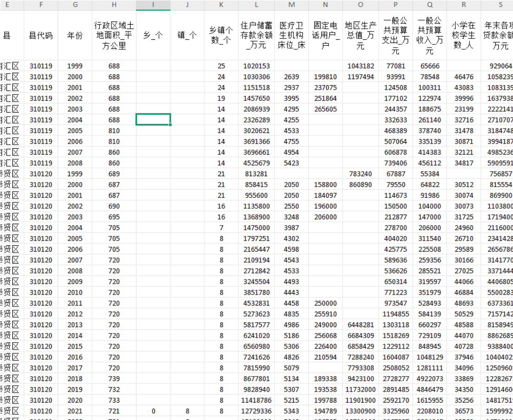
Task: Click the 医疗卫生机构床位_床 header cell
Action: (291, 35)
